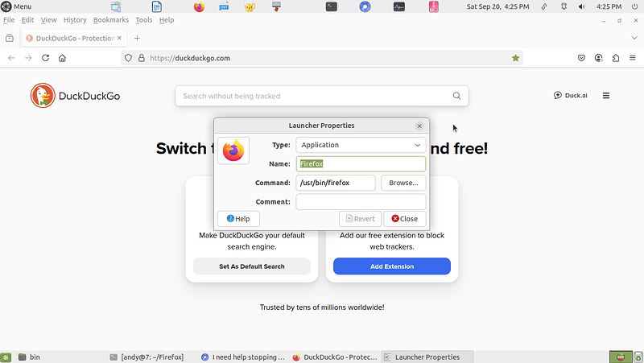
Task: Close the DuckDuckGo tab
Action: pos(119,38)
